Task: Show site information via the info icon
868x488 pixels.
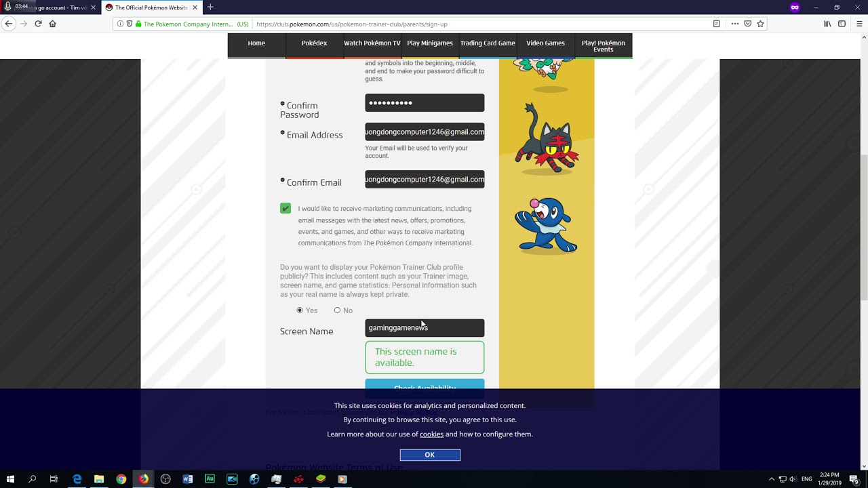Action: point(121,24)
